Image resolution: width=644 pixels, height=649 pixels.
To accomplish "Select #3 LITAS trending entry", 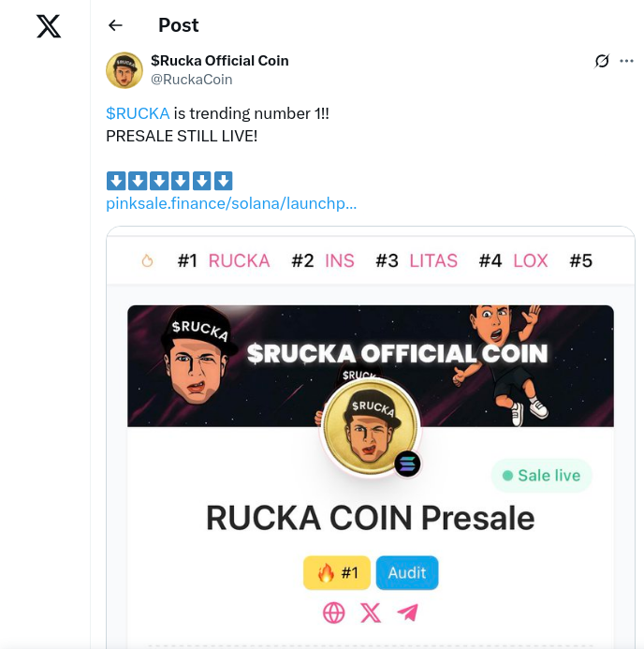I will coord(417,261).
